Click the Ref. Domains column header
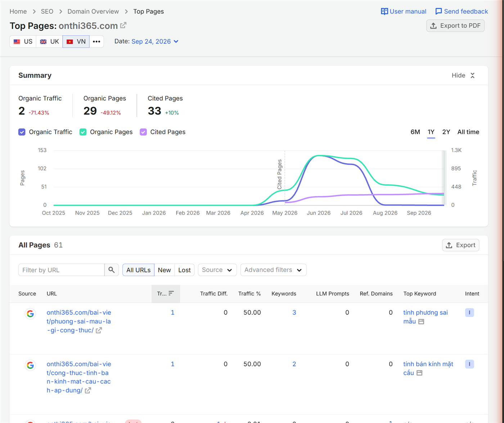 coord(376,294)
